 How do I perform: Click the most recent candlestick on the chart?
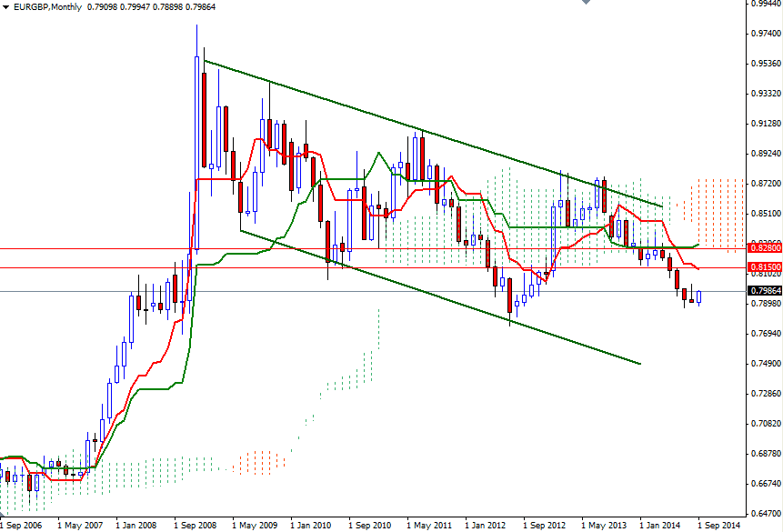pos(700,296)
